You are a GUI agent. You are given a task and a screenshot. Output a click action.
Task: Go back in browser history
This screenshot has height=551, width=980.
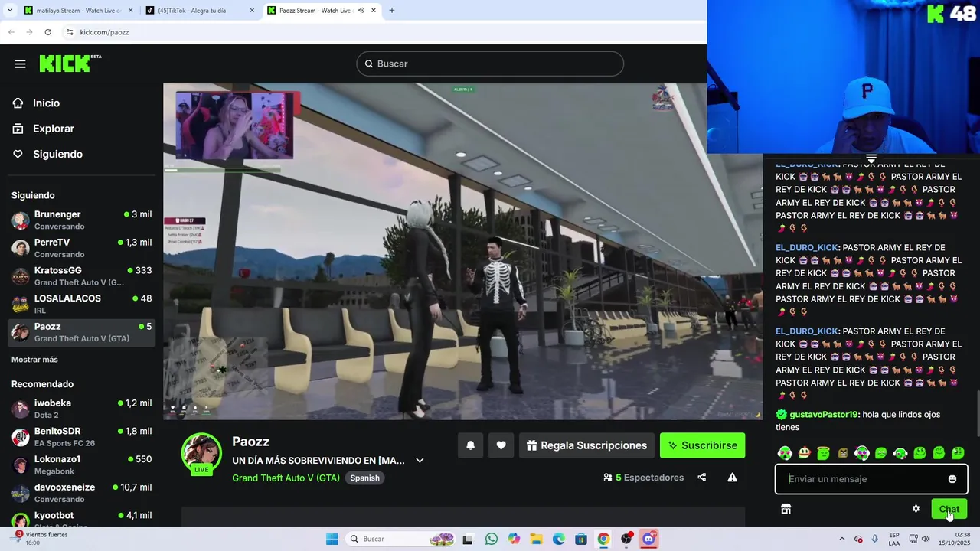pyautogui.click(x=11, y=32)
